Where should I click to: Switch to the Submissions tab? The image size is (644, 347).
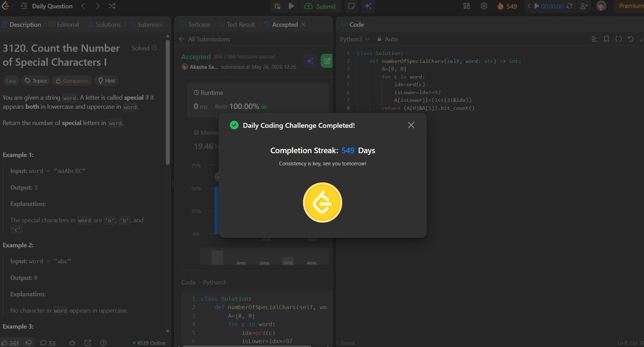(x=147, y=24)
